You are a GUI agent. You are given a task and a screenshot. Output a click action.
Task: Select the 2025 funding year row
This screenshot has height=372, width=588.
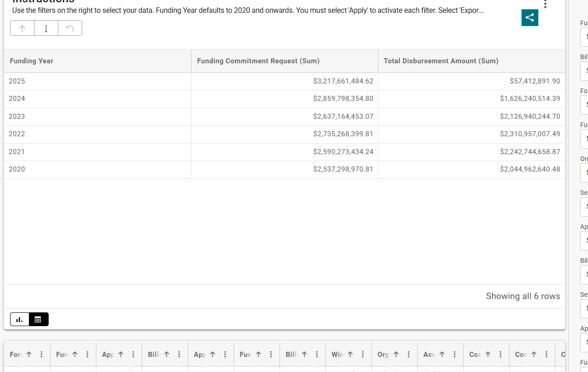[x=17, y=81]
